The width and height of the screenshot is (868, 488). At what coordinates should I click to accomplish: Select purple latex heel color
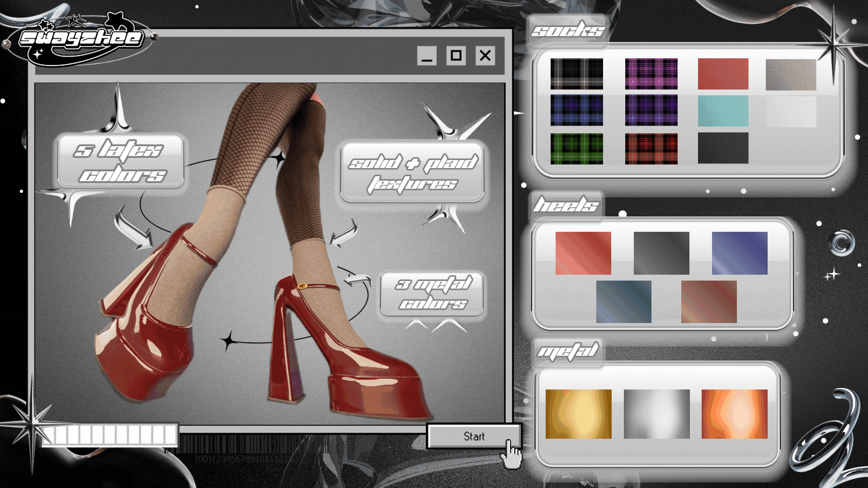[x=740, y=253]
